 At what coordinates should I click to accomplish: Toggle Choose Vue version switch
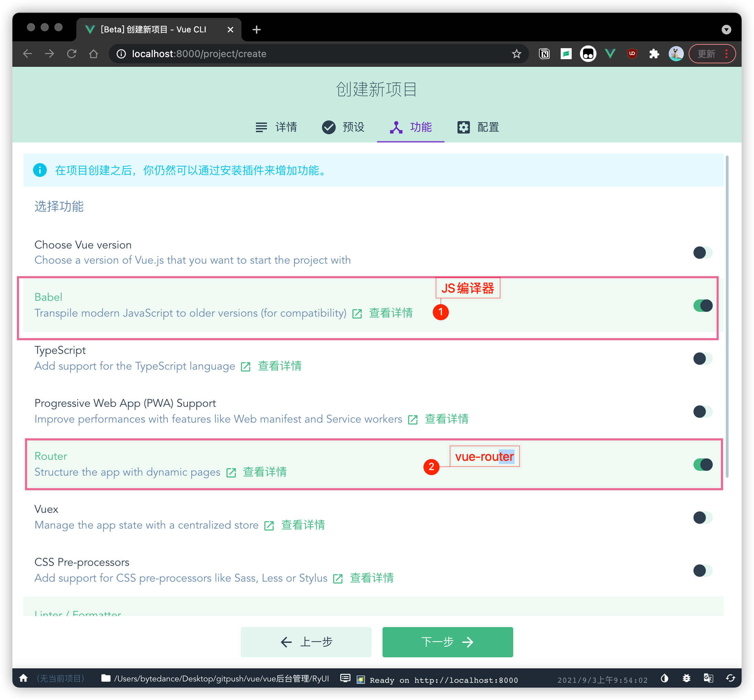[702, 253]
